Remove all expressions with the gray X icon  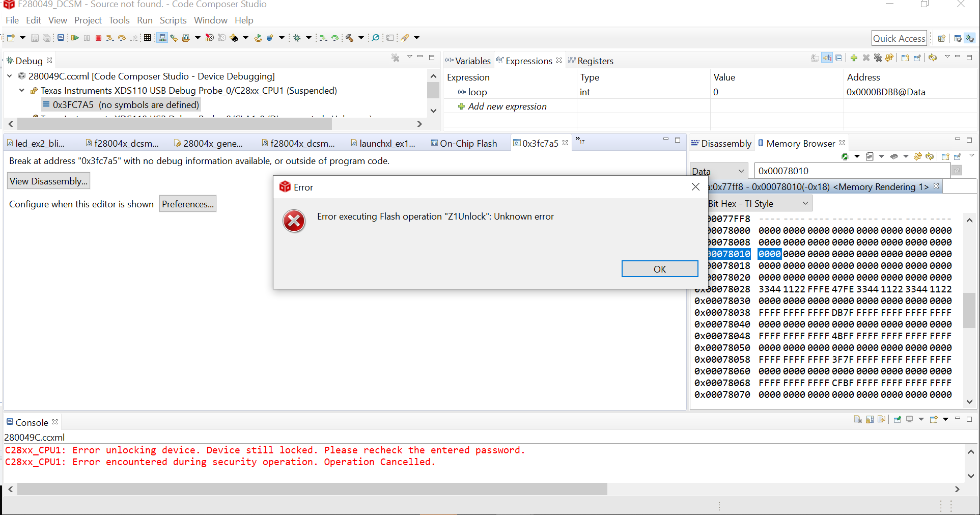pos(866,58)
